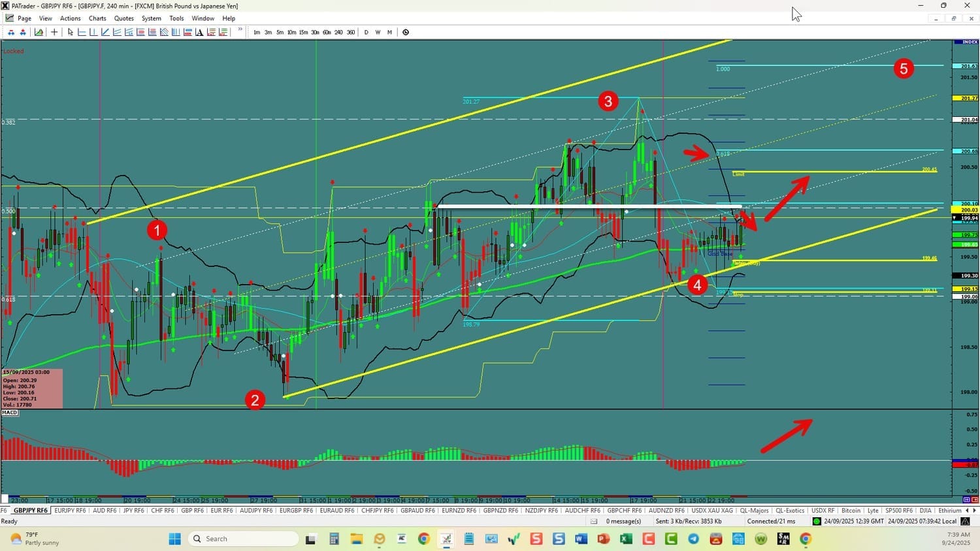
Task: Open the Charts menu
Action: click(97, 18)
